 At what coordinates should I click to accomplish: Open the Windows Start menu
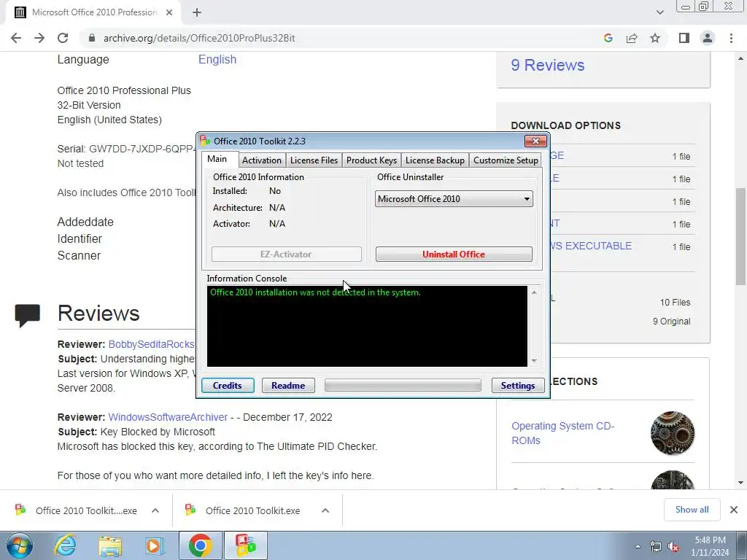pyautogui.click(x=20, y=545)
